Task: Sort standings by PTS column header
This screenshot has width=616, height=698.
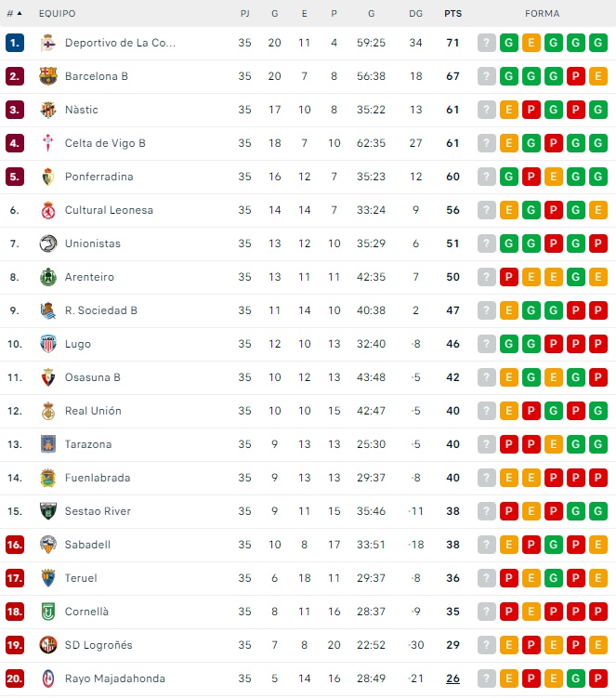Action: (452, 14)
